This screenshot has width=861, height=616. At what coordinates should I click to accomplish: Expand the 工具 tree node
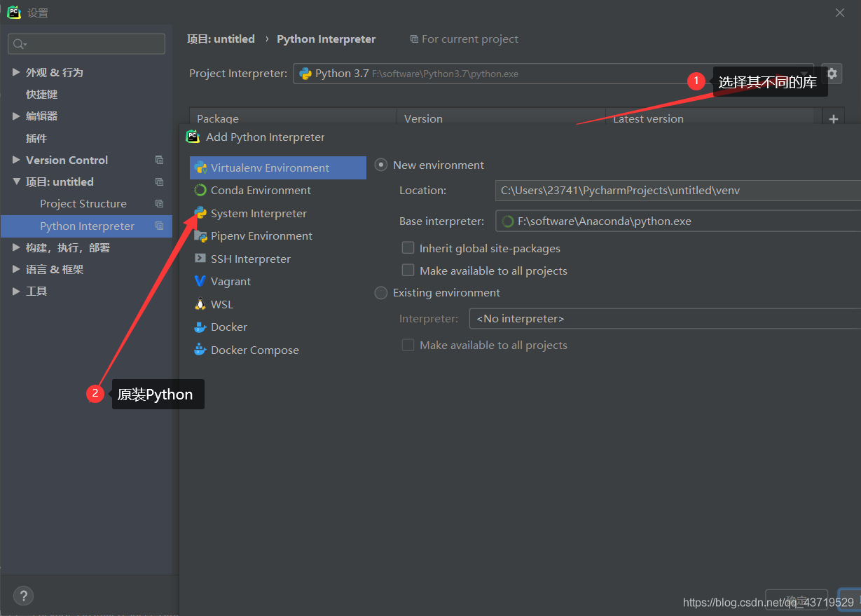click(16, 291)
